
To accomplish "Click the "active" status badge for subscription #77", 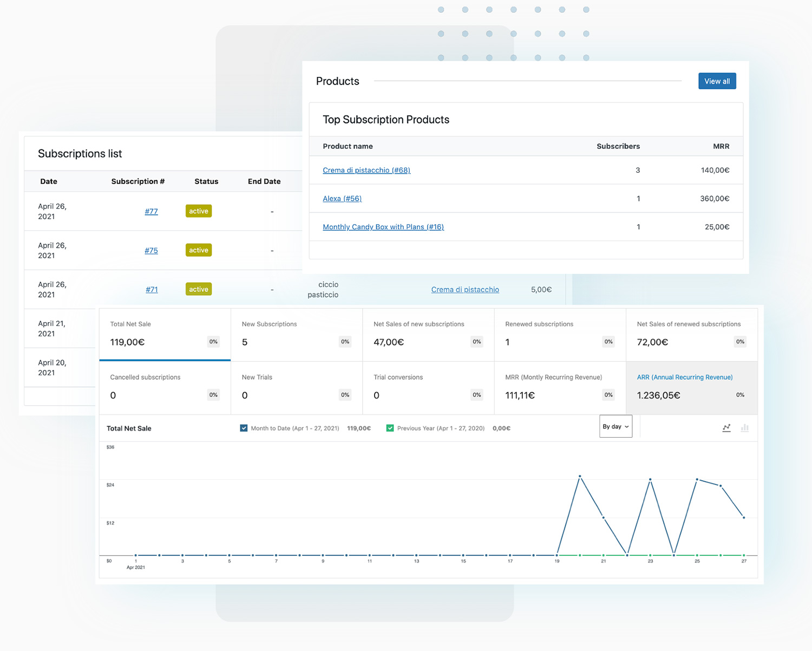I will tap(198, 211).
